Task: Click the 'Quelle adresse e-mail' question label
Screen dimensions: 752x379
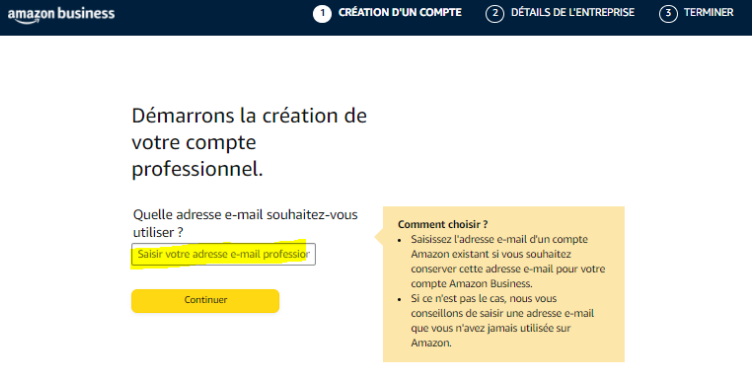Action: pos(245,223)
